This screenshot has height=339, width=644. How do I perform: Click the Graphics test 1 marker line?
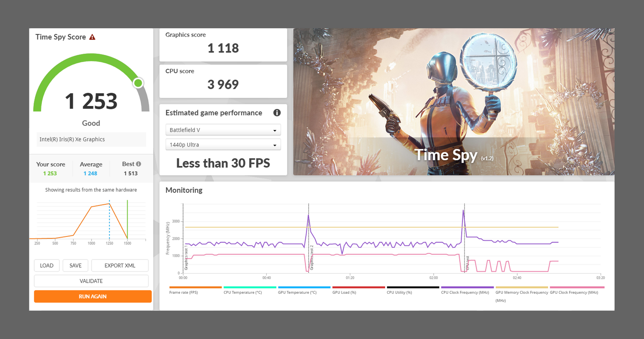tap(183, 238)
